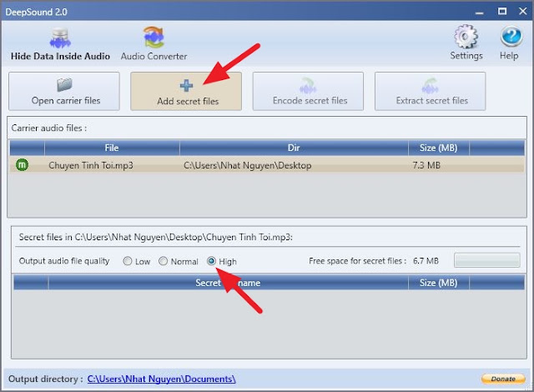Click secret files Size (MB) column header
This screenshot has width=534, height=392.
pyautogui.click(x=439, y=283)
